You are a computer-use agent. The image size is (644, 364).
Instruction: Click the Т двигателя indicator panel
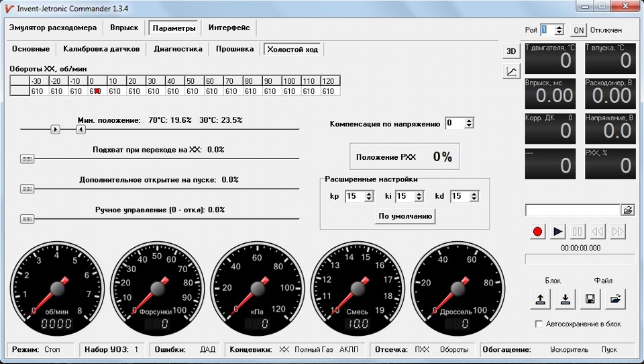pos(550,59)
